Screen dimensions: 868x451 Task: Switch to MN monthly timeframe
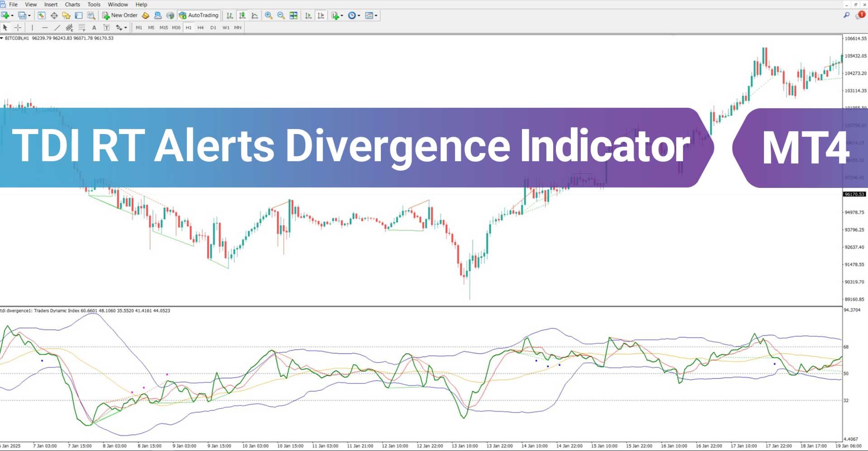pyautogui.click(x=238, y=28)
